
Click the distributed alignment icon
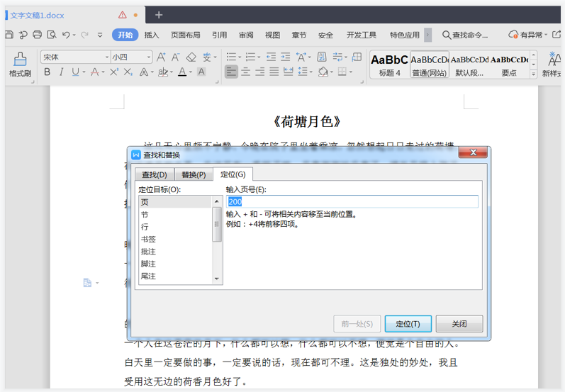click(x=289, y=72)
